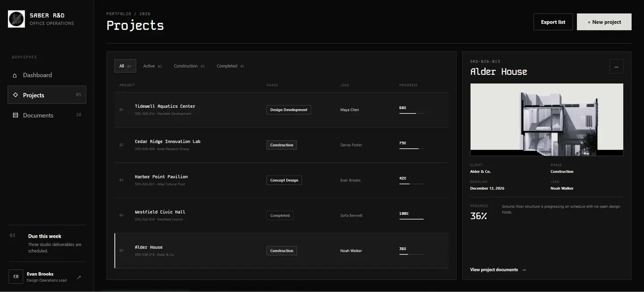Click lead name Evan Brooks in table
The image size is (644, 292).
point(350,180)
